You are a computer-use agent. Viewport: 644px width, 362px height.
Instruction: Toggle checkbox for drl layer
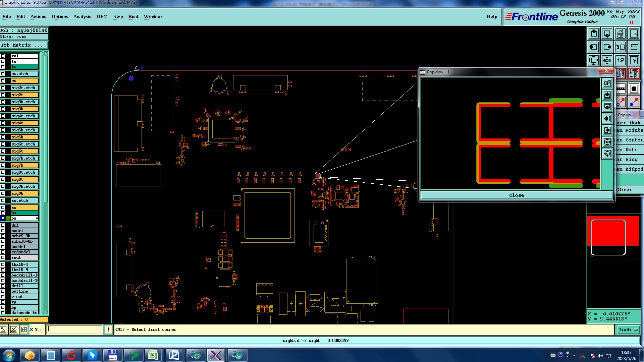pyautogui.click(x=3, y=225)
